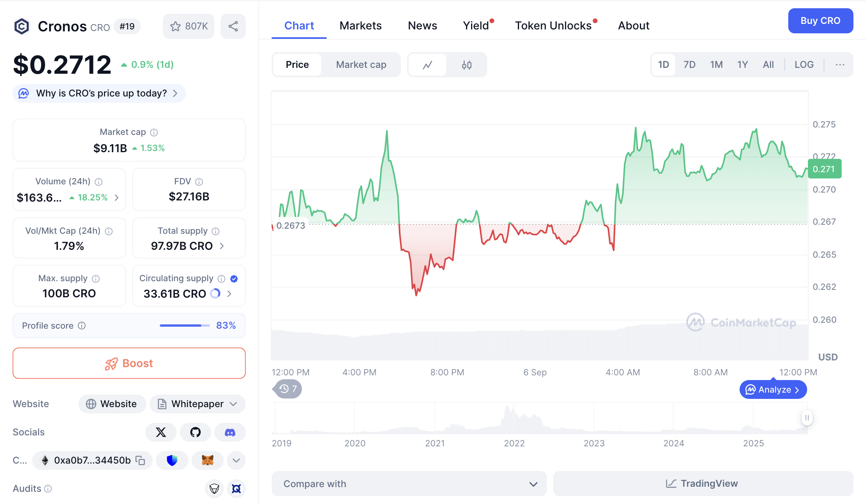Screen dimensions: 866x504
Task: Open Why is CRO's price up today
Action: click(x=99, y=93)
